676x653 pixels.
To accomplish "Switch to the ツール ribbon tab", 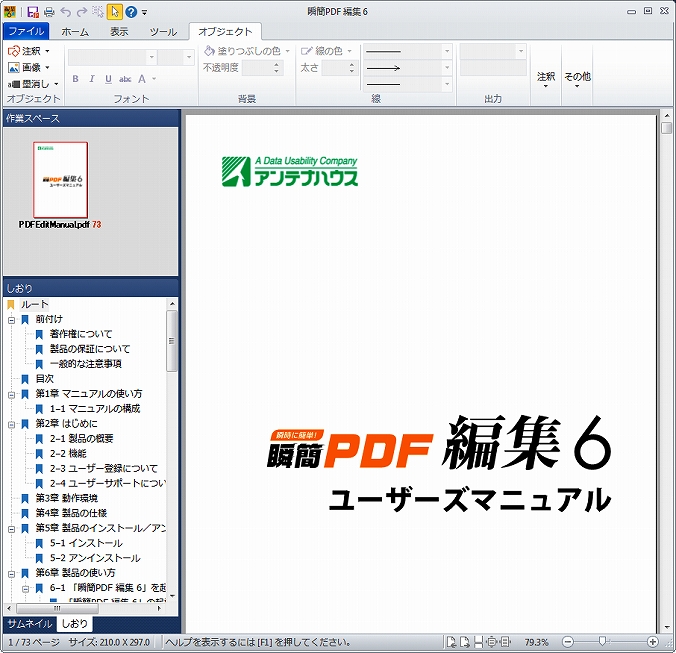I will [163, 31].
